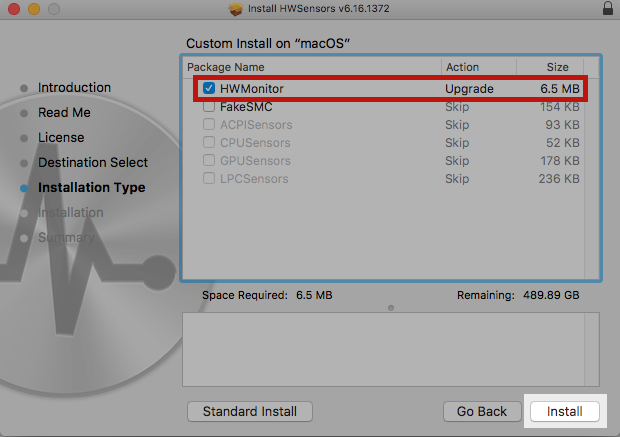Uncheck the HWMonitor package checkbox

coord(209,89)
